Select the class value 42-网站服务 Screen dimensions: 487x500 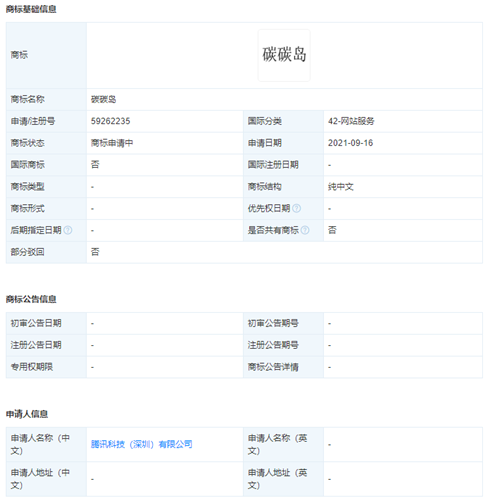351,121
